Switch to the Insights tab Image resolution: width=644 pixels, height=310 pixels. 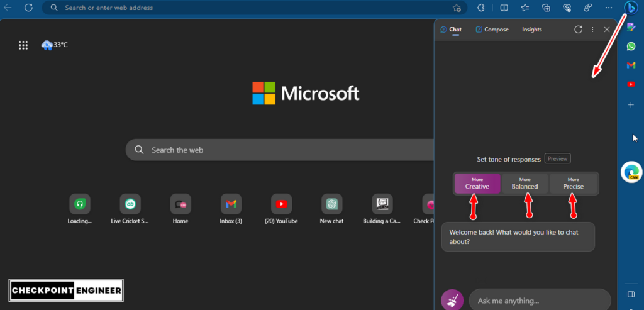pos(532,30)
